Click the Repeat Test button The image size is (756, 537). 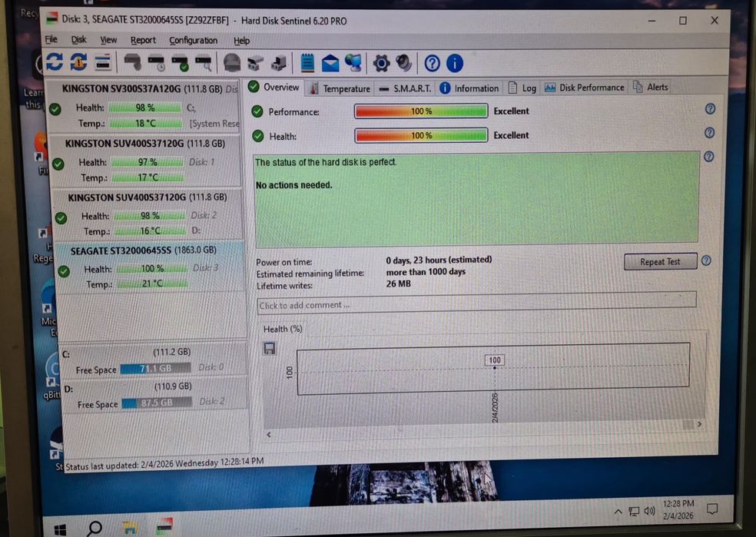click(x=660, y=262)
